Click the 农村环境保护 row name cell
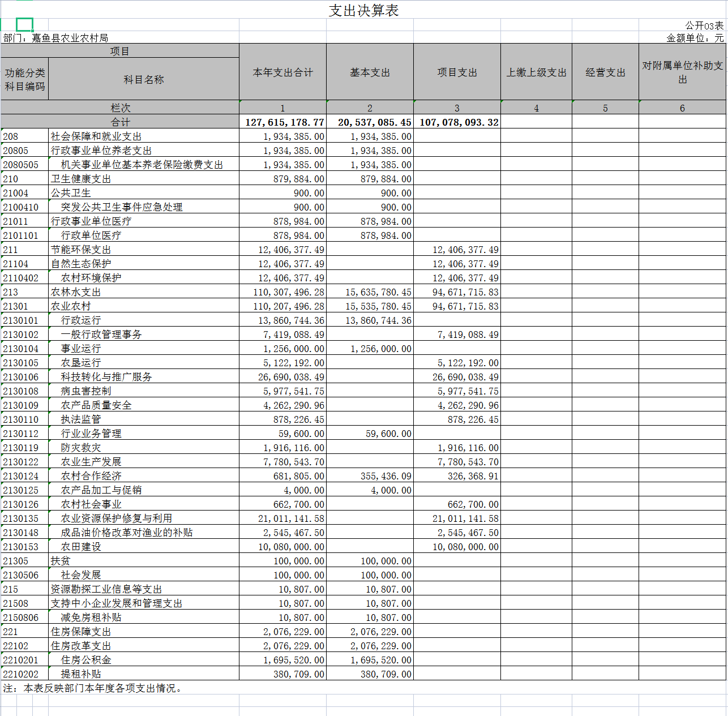Screen dimensions: 728x716 pyautogui.click(x=91, y=278)
